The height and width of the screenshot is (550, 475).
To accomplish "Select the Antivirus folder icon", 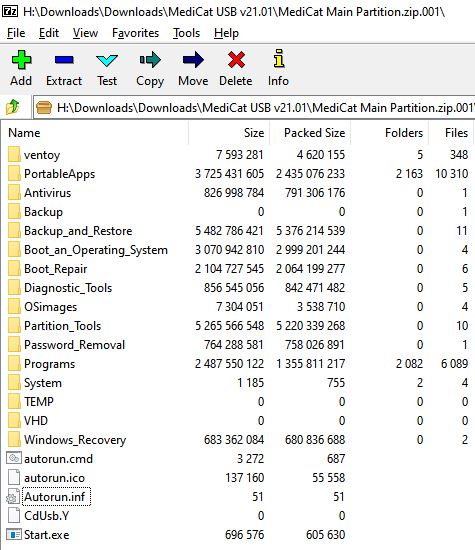I will coord(14,192).
